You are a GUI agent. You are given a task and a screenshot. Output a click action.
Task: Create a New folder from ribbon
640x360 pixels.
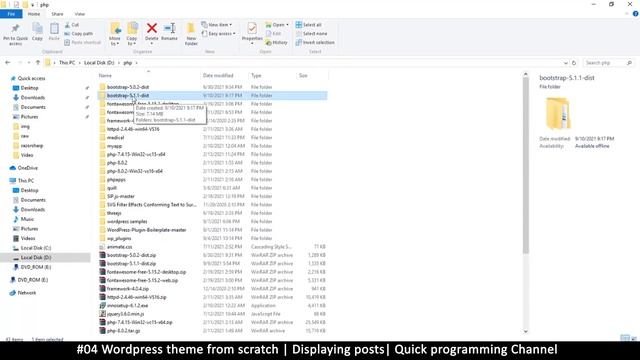click(x=191, y=33)
